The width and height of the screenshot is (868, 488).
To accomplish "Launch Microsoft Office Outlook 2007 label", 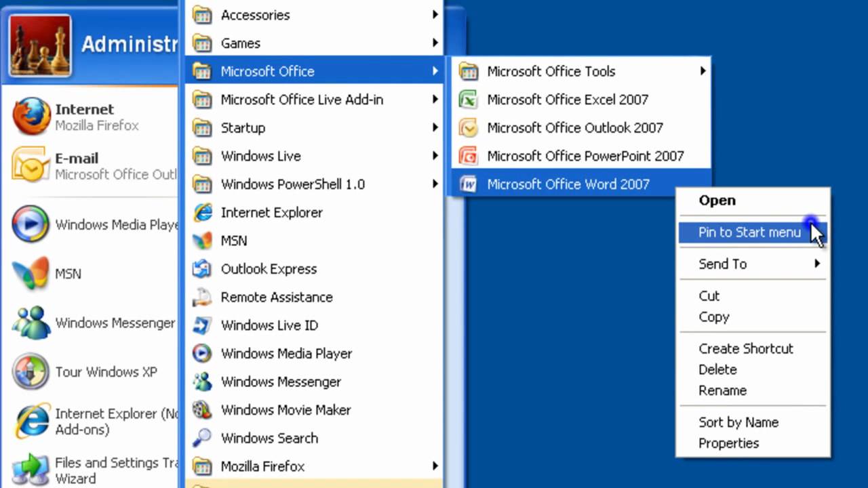I will tap(575, 128).
